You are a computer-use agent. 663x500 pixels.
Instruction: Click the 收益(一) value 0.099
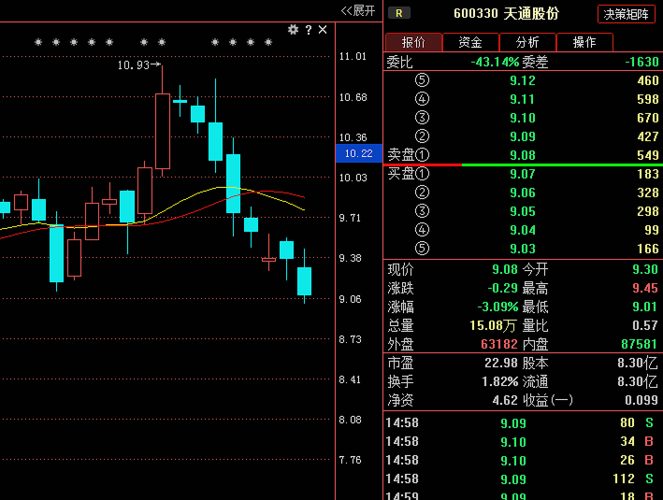pos(641,400)
